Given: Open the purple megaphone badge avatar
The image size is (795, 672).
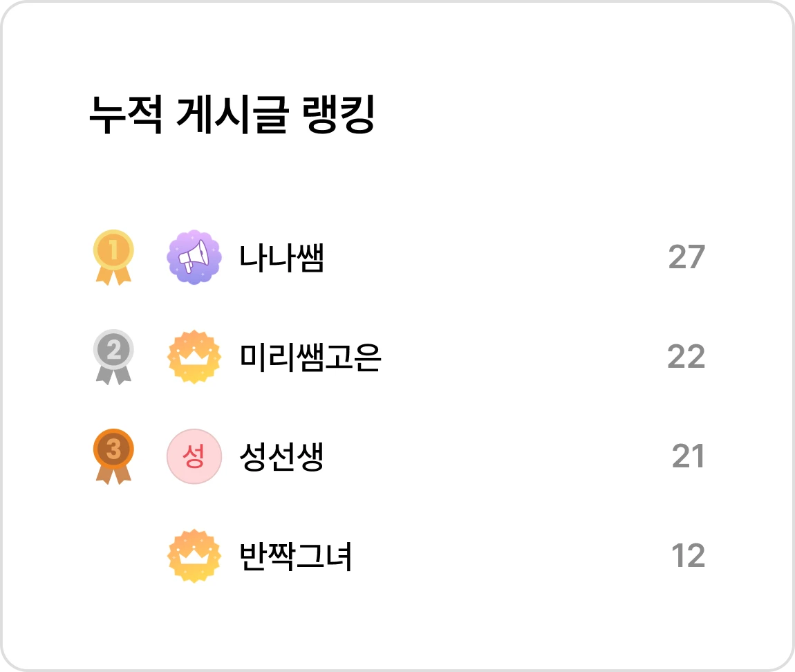Looking at the screenshot, I should coord(194,257).
